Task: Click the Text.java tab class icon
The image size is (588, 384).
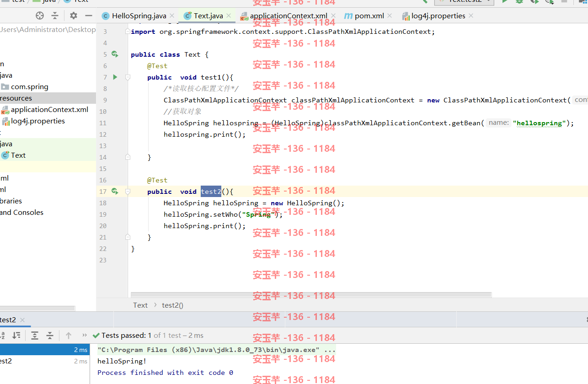Action: pos(187,16)
